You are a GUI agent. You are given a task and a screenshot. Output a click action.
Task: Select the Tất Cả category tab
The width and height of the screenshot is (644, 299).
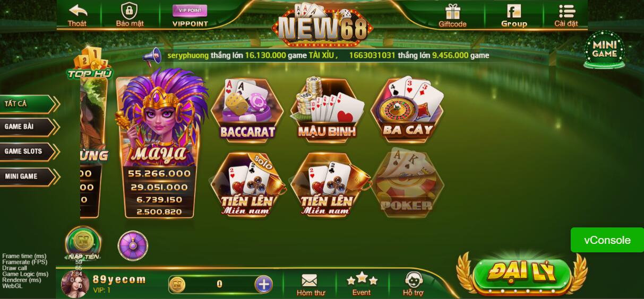pos(28,104)
